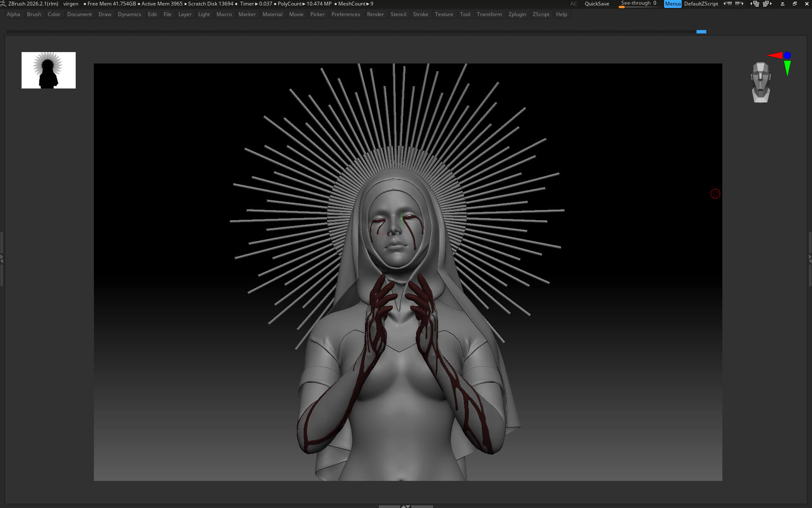Click the Free Mem 41.754GB status text
The height and width of the screenshot is (508, 812).
[x=112, y=4]
